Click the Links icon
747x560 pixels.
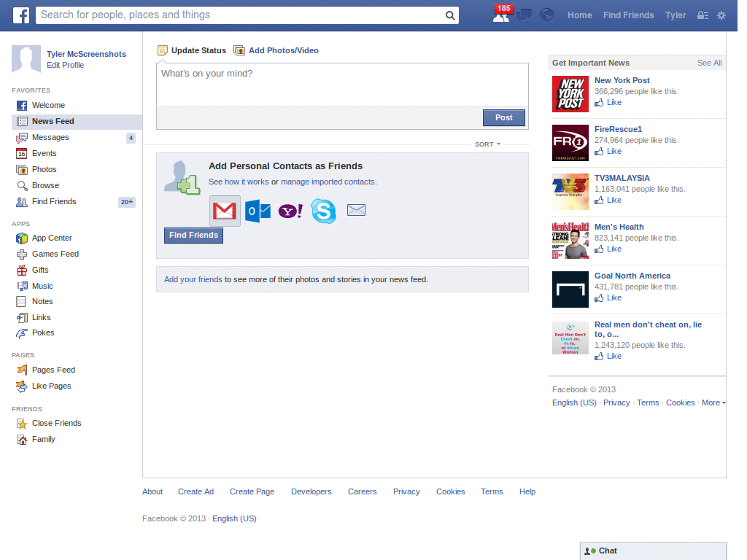22,318
